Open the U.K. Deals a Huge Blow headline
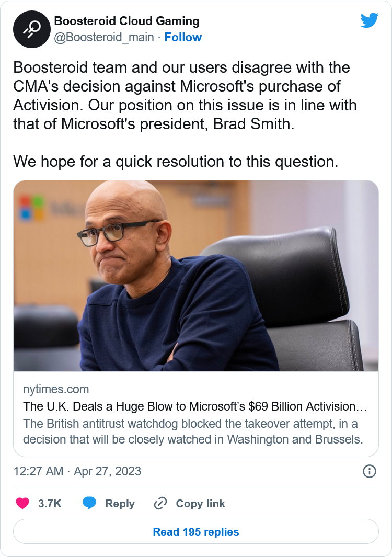Image resolution: width=392 pixels, height=557 pixels. 195,406
